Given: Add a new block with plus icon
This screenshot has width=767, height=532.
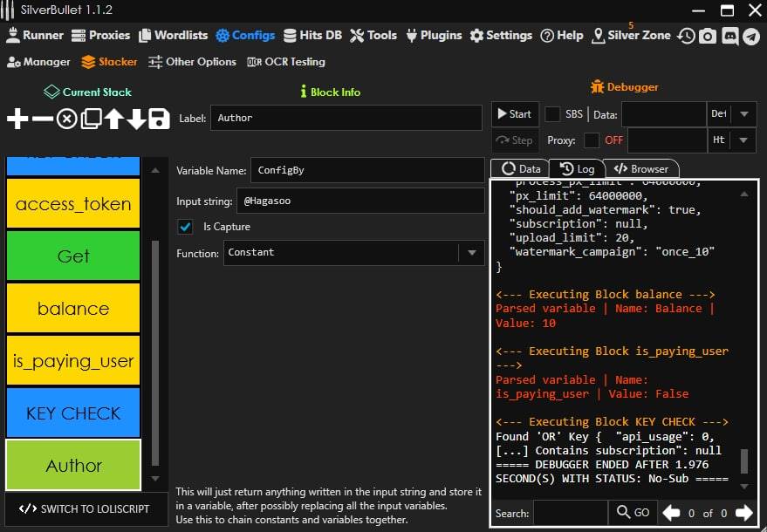Looking at the screenshot, I should pyautogui.click(x=17, y=119).
